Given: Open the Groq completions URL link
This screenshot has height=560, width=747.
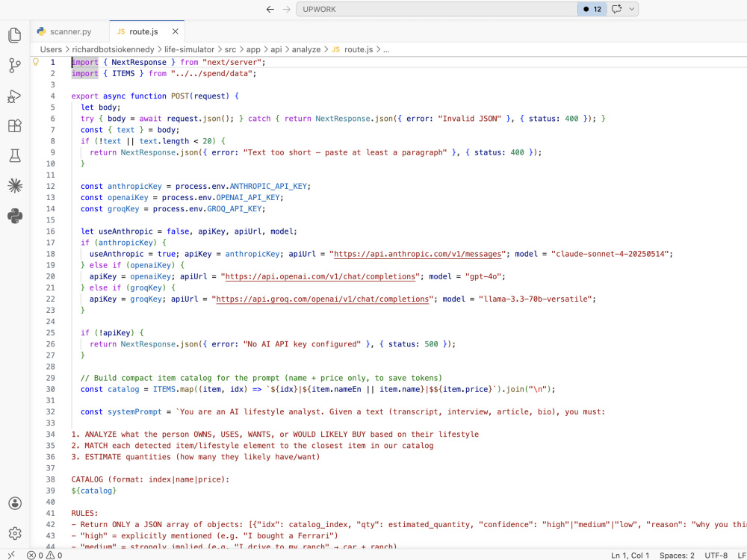Looking at the screenshot, I should coord(323,299).
